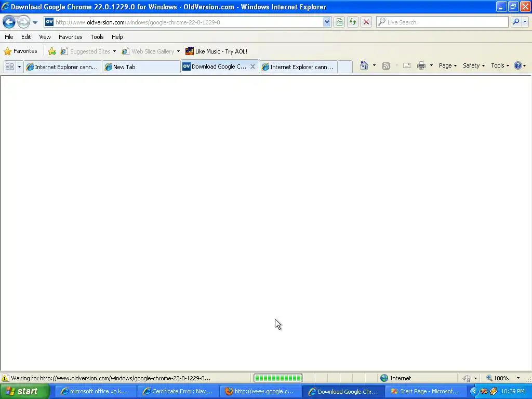532x399 pixels.
Task: Click the blank new tab button
Action: (345, 67)
